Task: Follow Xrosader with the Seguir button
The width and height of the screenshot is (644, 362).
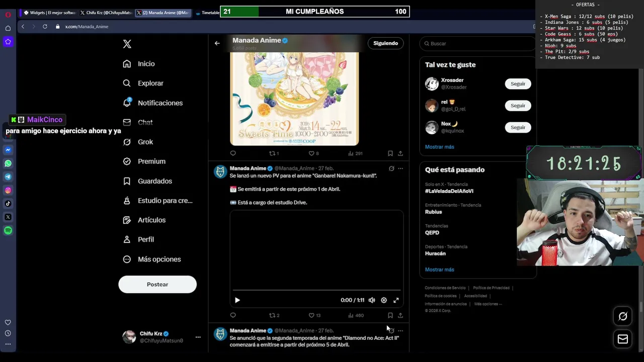Action: pyautogui.click(x=518, y=84)
